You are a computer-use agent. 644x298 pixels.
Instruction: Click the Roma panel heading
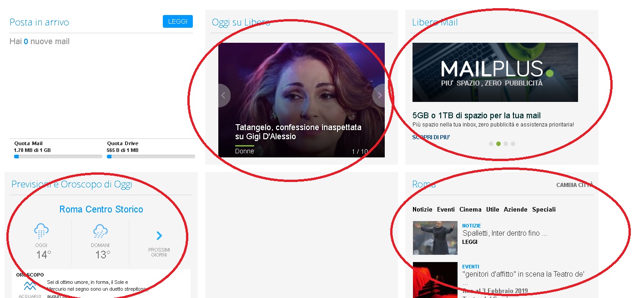coord(424,184)
